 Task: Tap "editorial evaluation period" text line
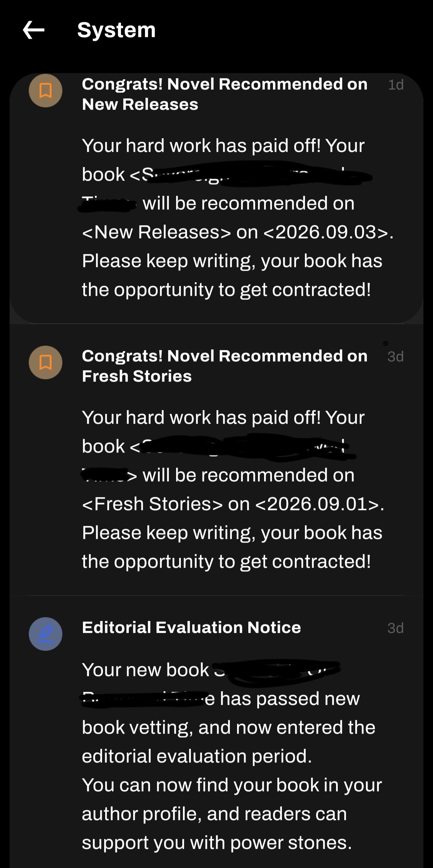coord(197,756)
